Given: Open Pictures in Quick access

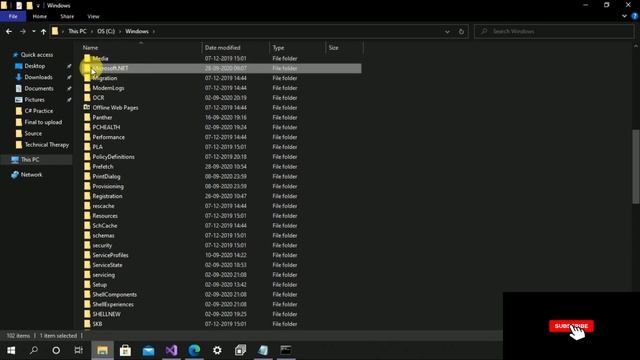Looking at the screenshot, I should point(34,100).
